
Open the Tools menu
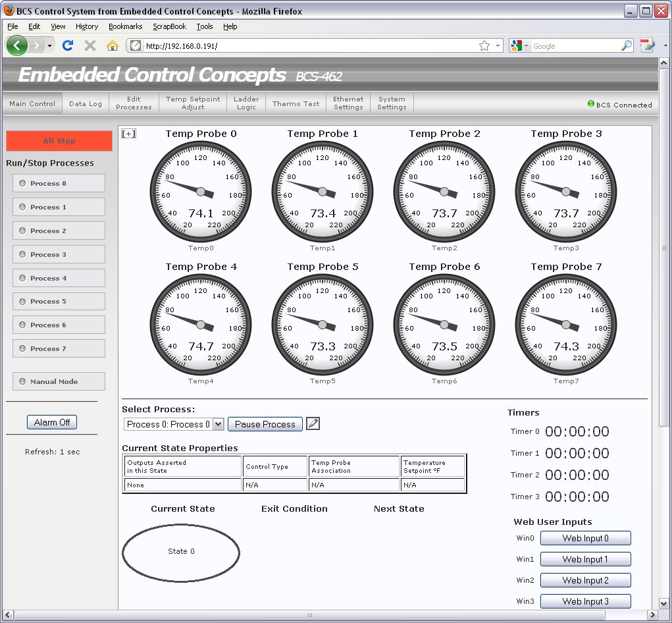coord(205,26)
